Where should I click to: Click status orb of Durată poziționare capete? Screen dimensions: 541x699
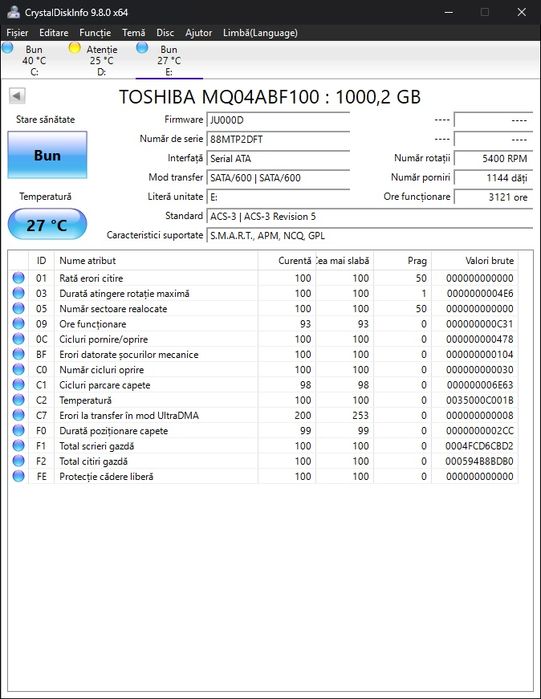(18, 430)
